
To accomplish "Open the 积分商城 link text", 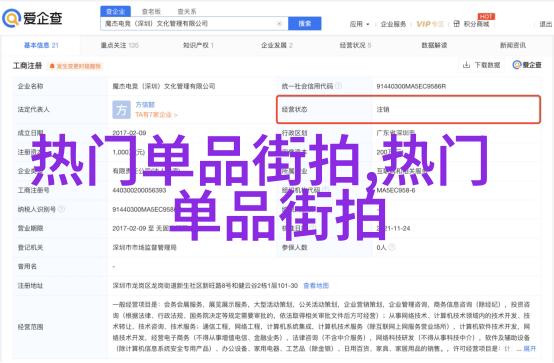I will pyautogui.click(x=476, y=24).
